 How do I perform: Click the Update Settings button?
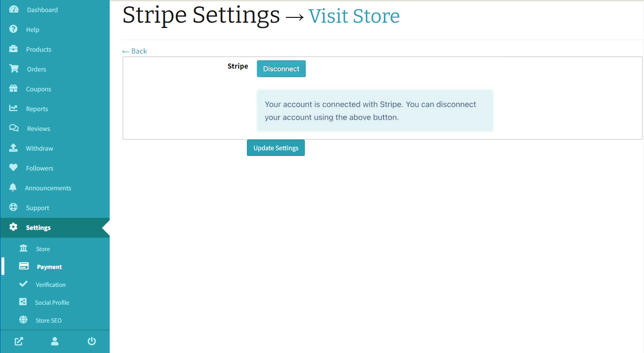276,148
